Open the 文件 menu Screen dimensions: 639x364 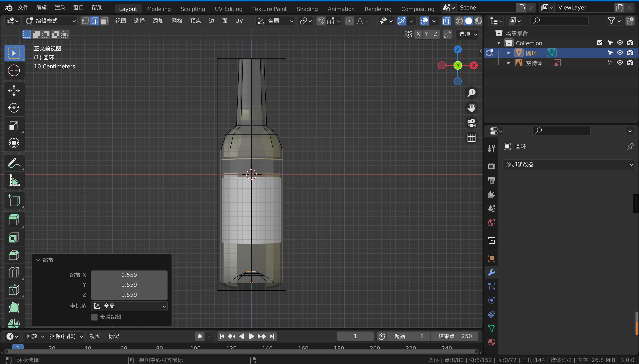(x=23, y=8)
